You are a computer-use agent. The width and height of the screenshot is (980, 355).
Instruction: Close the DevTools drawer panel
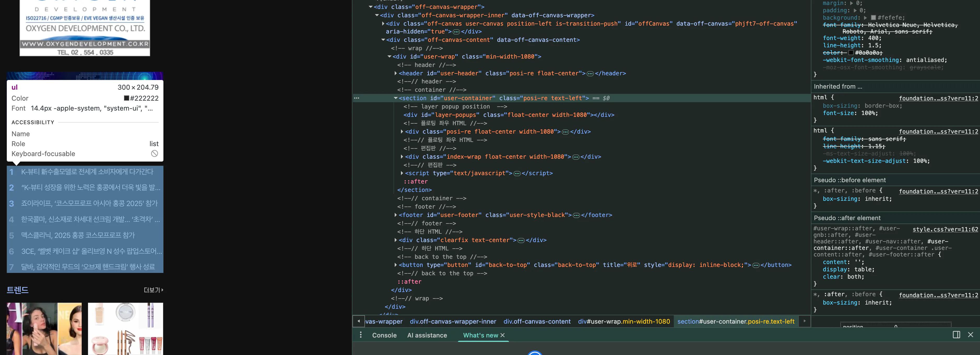point(971,334)
